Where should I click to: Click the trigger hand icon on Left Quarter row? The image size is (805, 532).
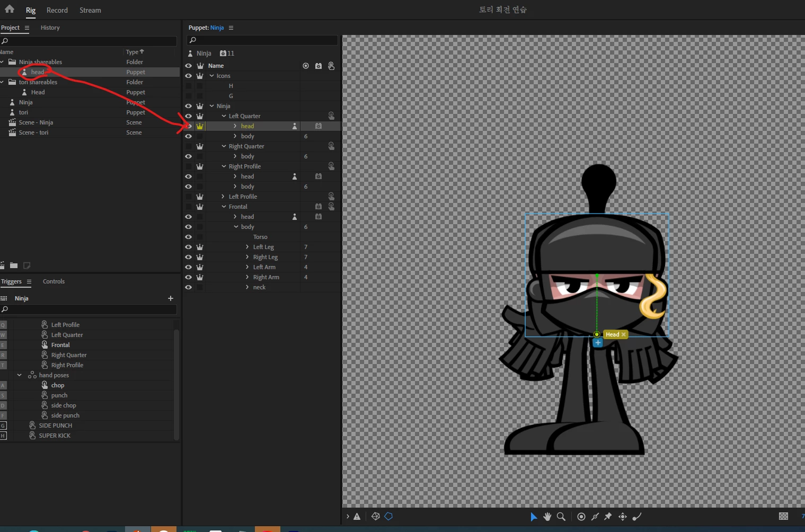point(331,116)
